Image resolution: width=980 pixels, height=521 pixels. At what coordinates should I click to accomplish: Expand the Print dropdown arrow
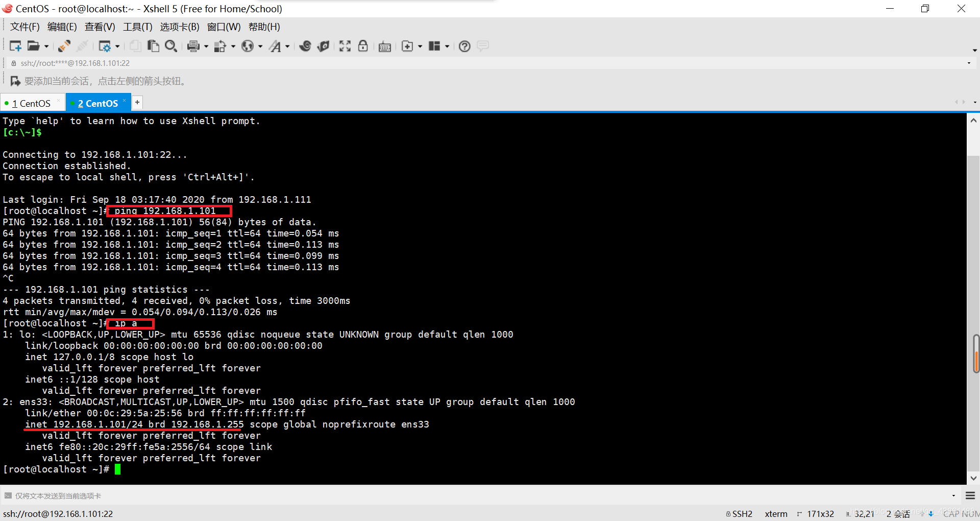click(x=206, y=46)
